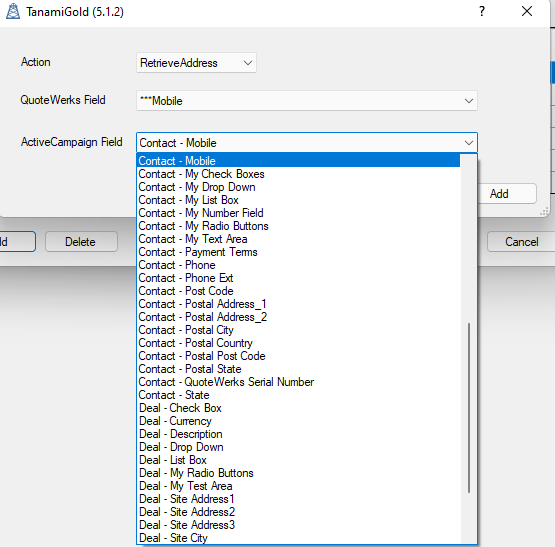Image resolution: width=555 pixels, height=547 pixels.
Task: Pick Deal - Description option
Action: [299, 434]
